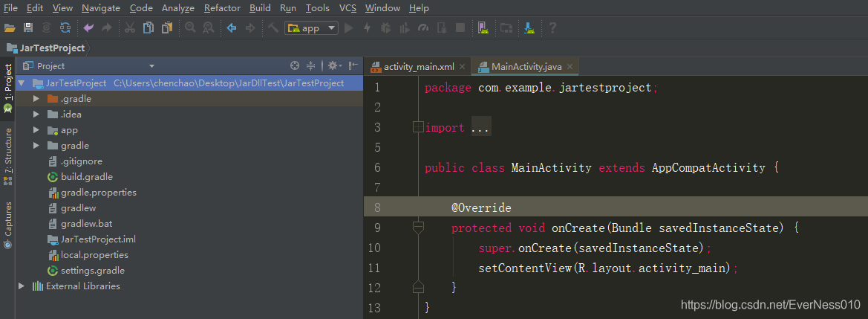Expand the .gradle folder
The height and width of the screenshot is (319, 868).
coord(36,99)
